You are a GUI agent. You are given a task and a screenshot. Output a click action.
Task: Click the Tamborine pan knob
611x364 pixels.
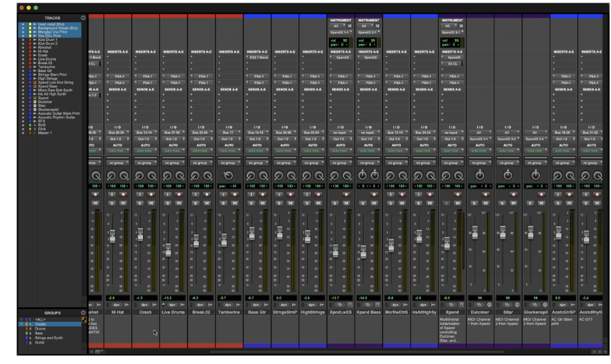tap(229, 176)
